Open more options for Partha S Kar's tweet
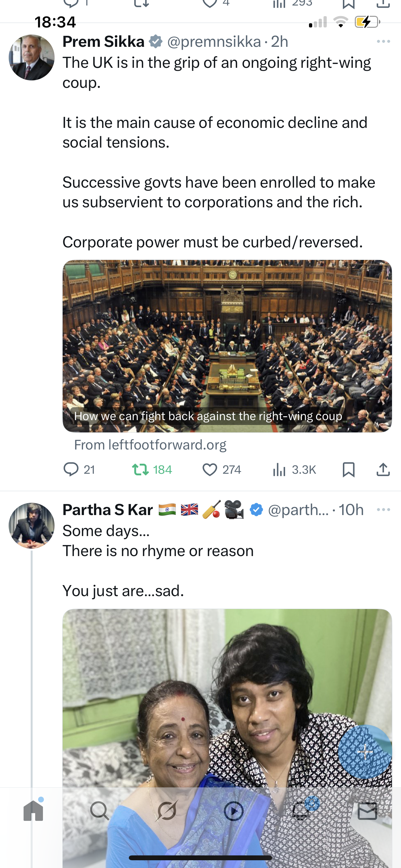Image resolution: width=401 pixels, height=868 pixels. click(384, 510)
